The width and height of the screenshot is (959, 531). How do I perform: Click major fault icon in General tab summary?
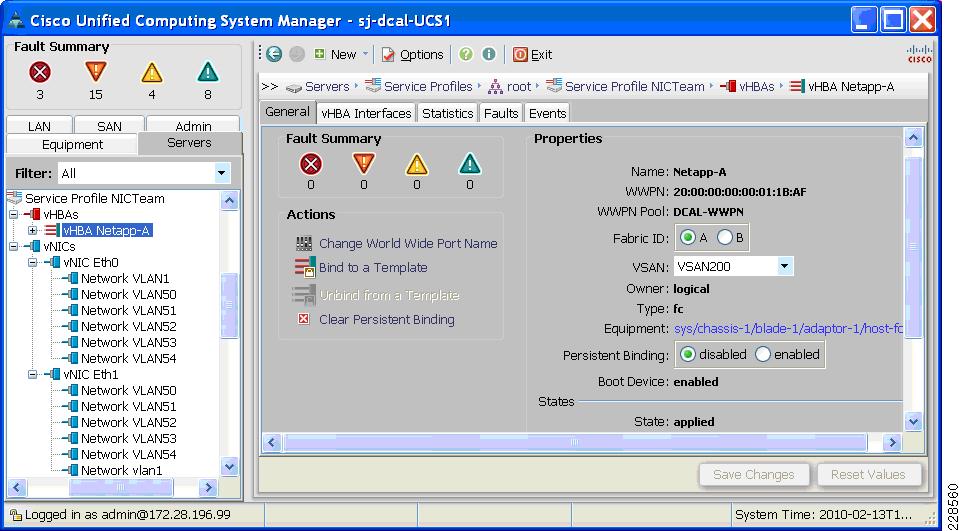pyautogui.click(x=364, y=164)
